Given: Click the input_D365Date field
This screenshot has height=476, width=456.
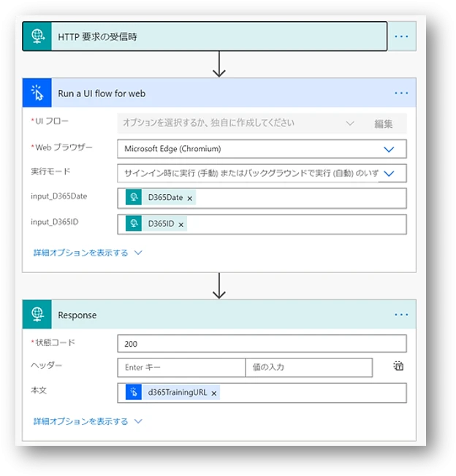Looking at the screenshot, I should (262, 198).
